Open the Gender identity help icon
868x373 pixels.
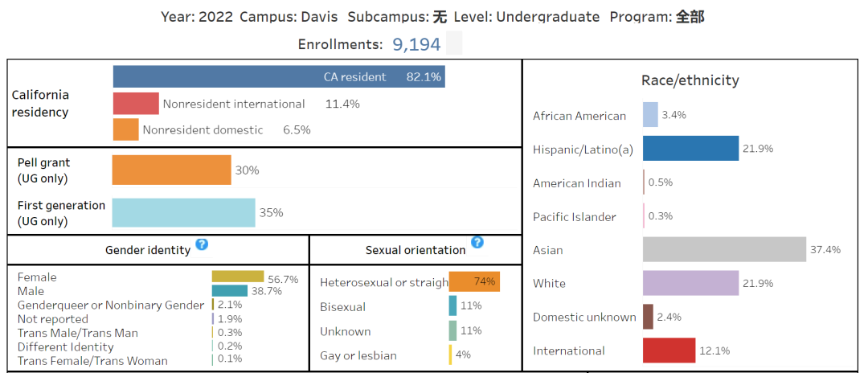202,244
